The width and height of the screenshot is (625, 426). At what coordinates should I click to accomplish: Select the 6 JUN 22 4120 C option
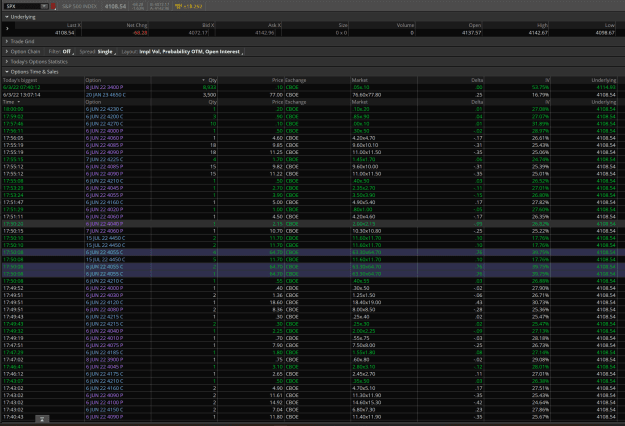coord(104,302)
